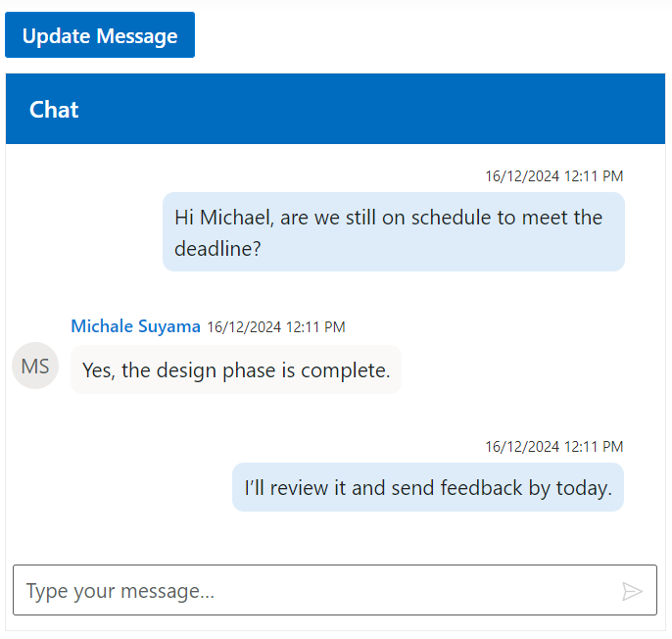Select the "Yes, the design phase" reply bubble

pos(235,370)
